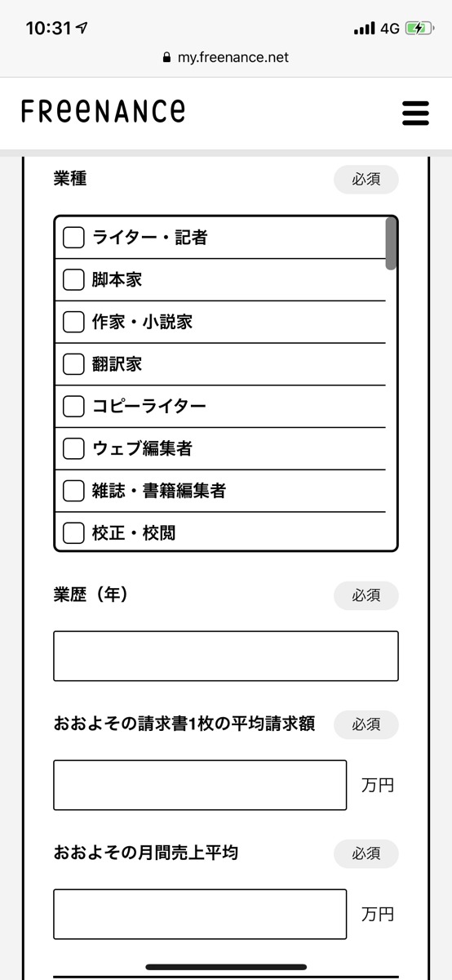Tap the 必須 badge next to 業種
The height and width of the screenshot is (980, 452).
(x=366, y=180)
